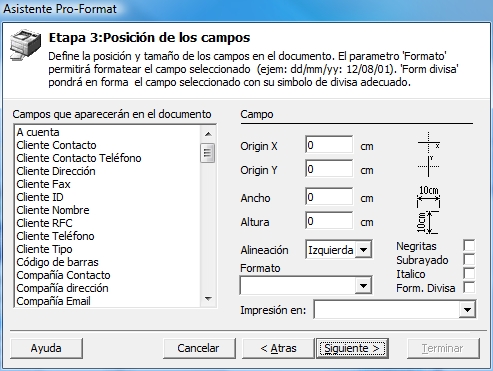Click the X/Y origin crosshair diagram
This screenshot has height=371, width=493.
tap(429, 154)
